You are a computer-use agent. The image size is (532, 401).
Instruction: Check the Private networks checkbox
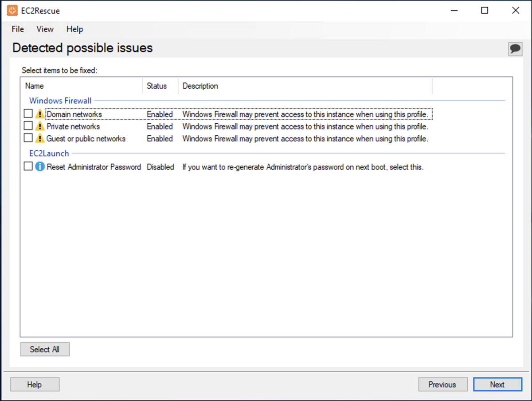[28, 126]
